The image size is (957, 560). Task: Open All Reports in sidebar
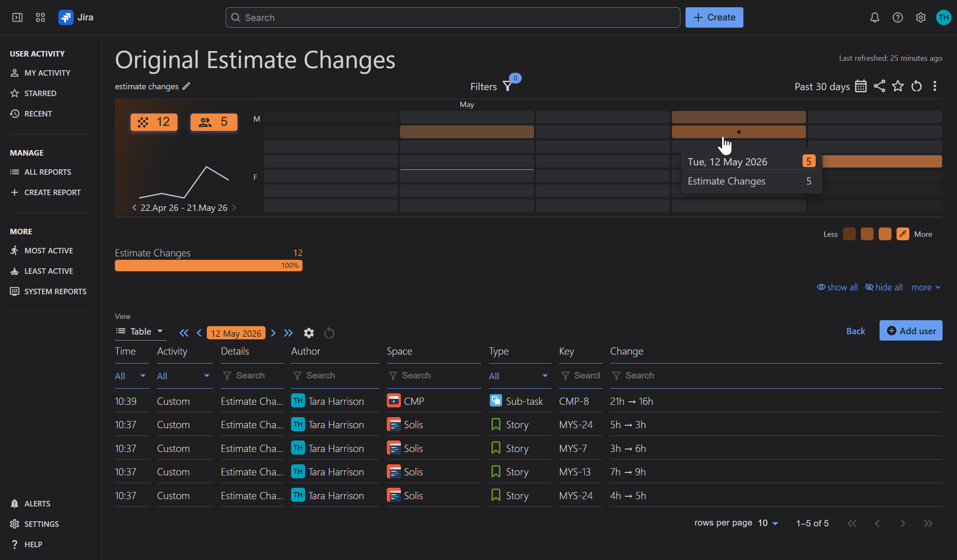(40, 172)
